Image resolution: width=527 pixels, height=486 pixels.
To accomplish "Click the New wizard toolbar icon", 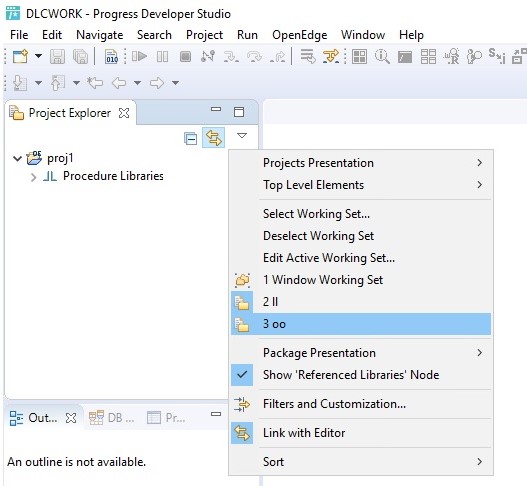I will [x=20, y=56].
